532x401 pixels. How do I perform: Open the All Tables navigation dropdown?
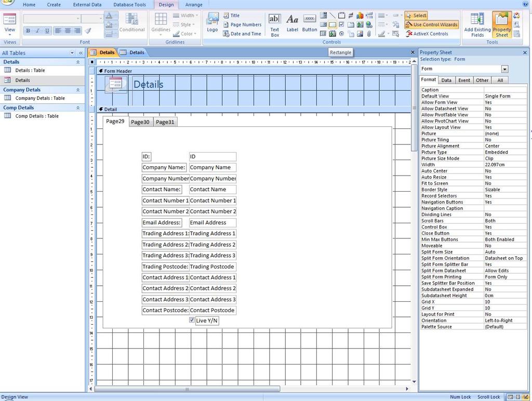tap(72, 52)
